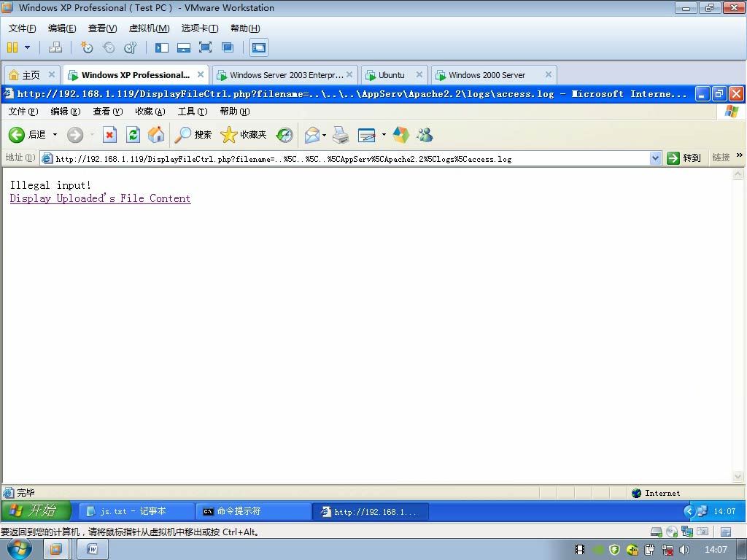Click the IE refresh page icon
Viewport: 747px width, 560px height.
[133, 135]
